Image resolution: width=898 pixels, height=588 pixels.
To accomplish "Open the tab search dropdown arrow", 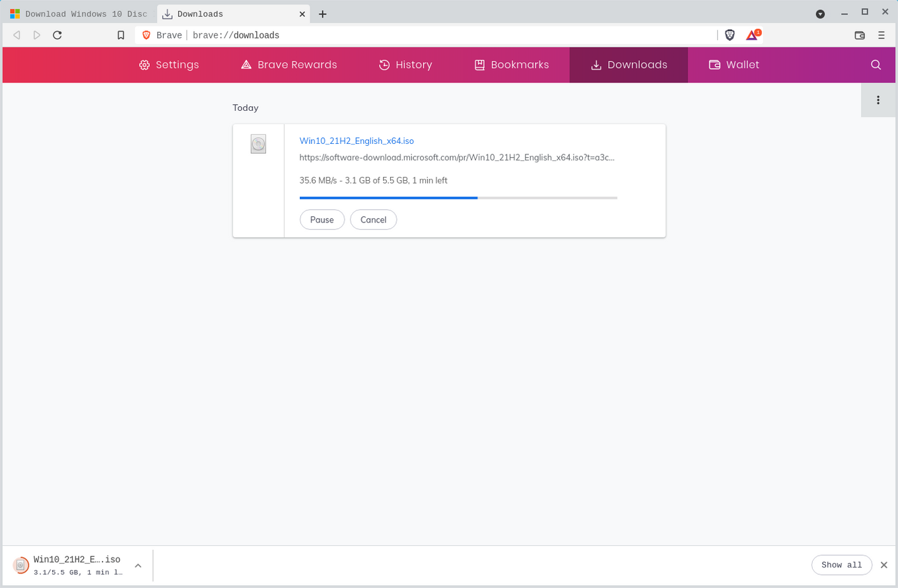I will [820, 14].
